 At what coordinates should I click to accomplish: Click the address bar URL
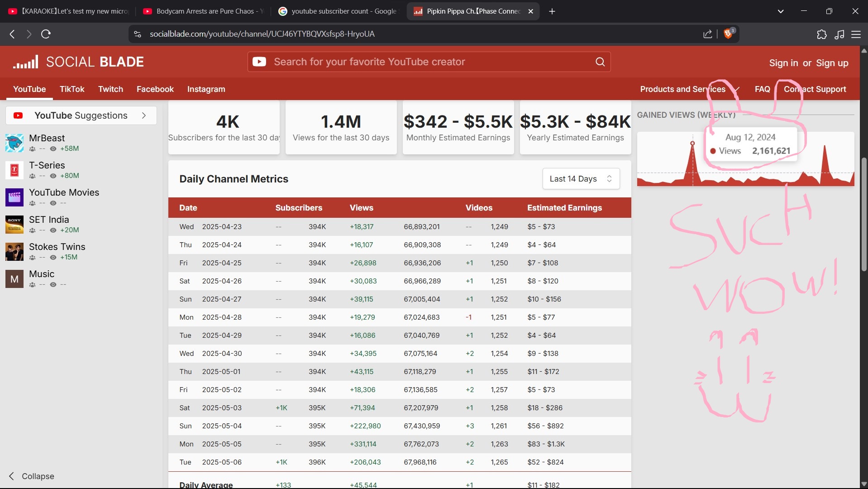[262, 34]
